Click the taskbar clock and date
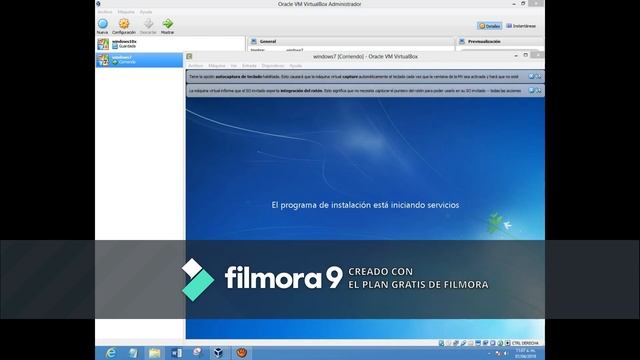This screenshot has height=360, width=640. (x=525, y=353)
